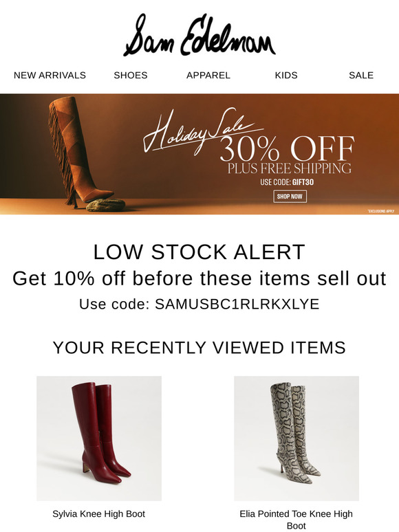The width and height of the screenshot is (399, 532).
Task: Click the PLUS FREE SHIPPING text
Action: [x=290, y=168]
